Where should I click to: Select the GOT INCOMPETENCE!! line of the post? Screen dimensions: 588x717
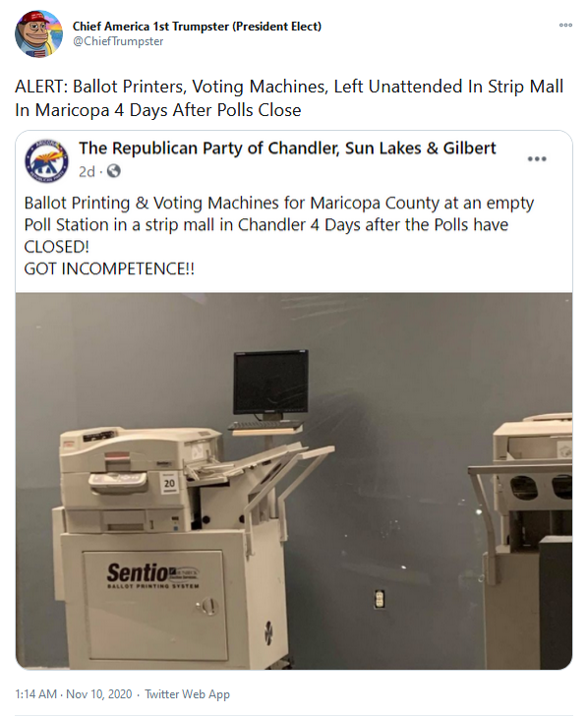click(109, 269)
